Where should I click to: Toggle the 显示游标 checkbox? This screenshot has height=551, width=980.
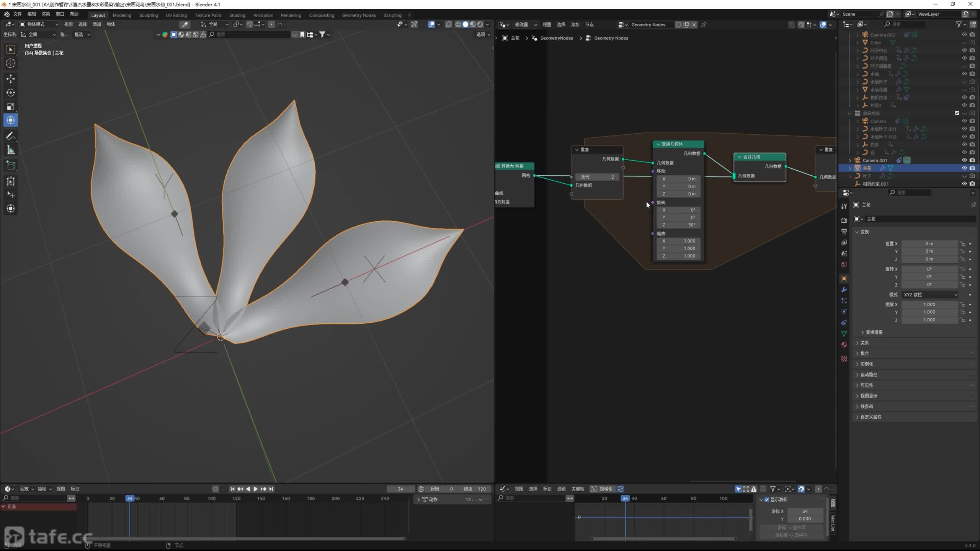(767, 499)
